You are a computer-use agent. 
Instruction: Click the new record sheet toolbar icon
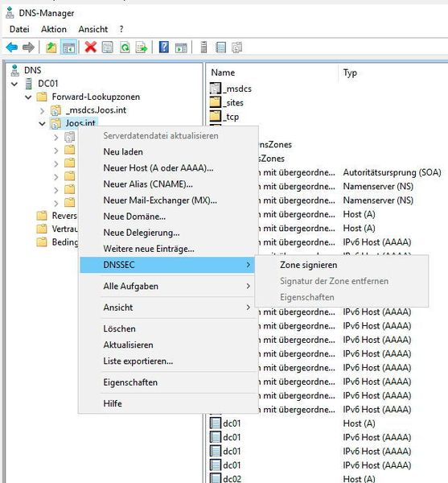(x=220, y=47)
